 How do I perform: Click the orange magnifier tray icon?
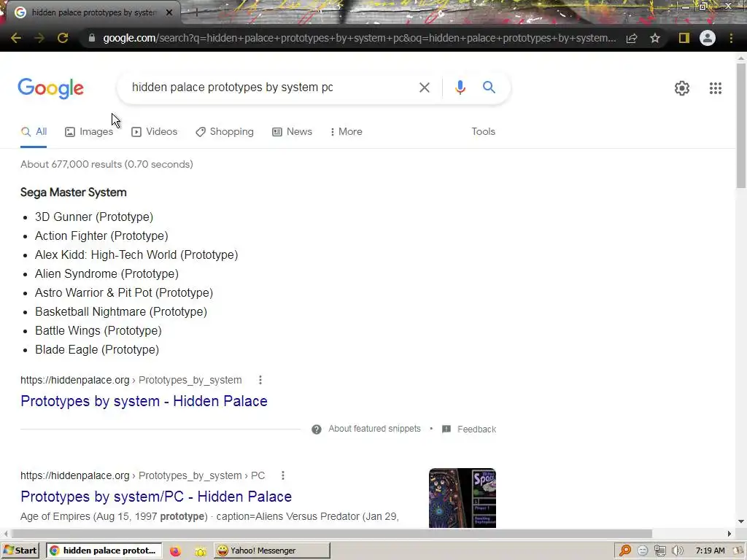[624, 551]
